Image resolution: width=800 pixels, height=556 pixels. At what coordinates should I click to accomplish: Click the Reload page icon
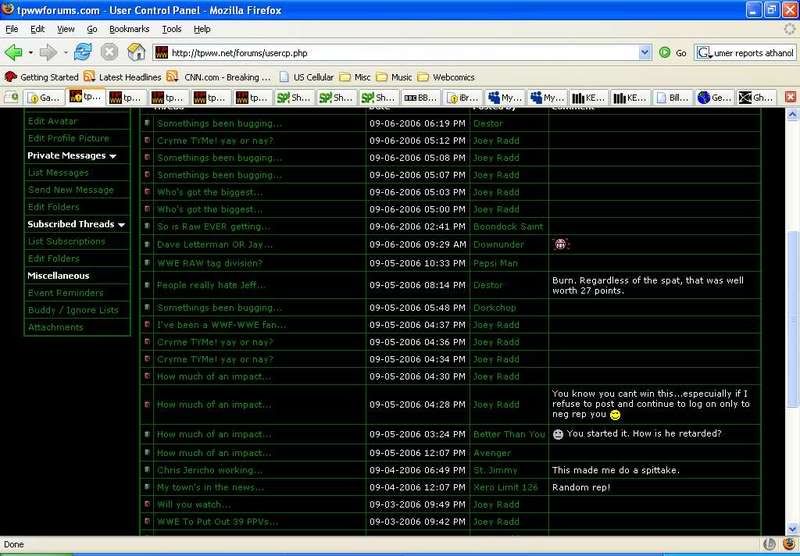(81, 52)
